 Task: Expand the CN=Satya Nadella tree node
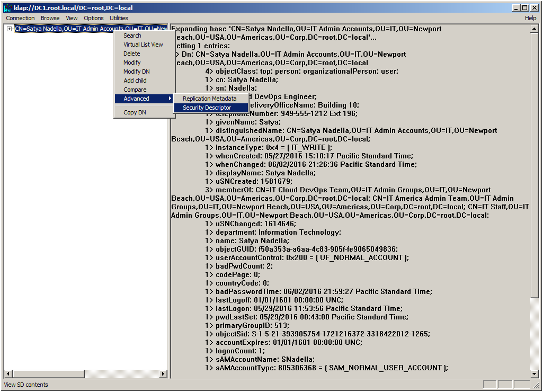tap(10, 28)
